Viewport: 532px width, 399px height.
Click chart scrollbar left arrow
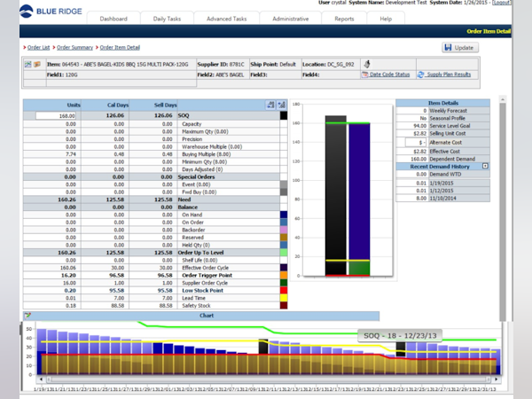point(41,379)
